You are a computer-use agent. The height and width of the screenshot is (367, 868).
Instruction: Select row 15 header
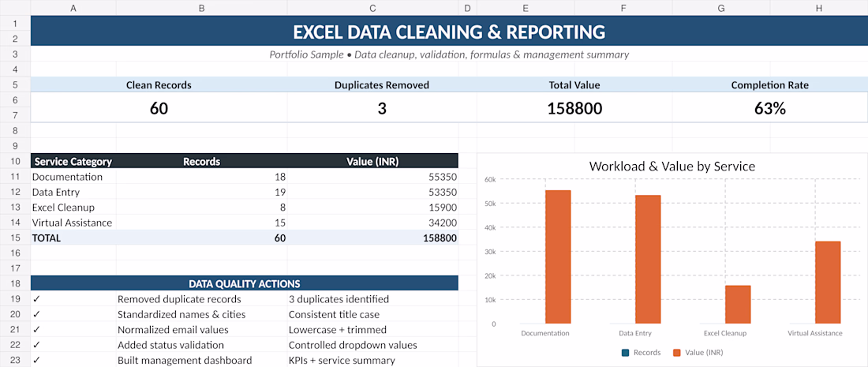[15, 238]
